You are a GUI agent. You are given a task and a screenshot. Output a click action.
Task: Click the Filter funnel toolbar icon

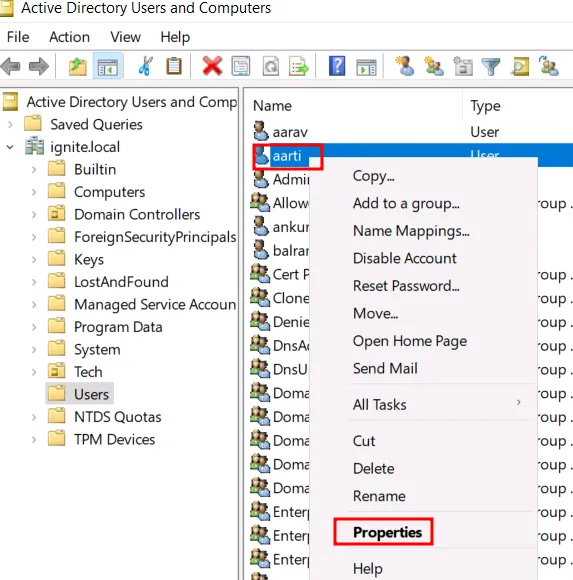pos(491,67)
